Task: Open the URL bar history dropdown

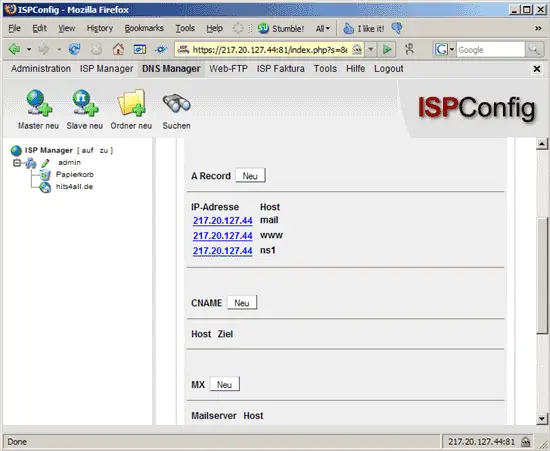Action: [370, 49]
